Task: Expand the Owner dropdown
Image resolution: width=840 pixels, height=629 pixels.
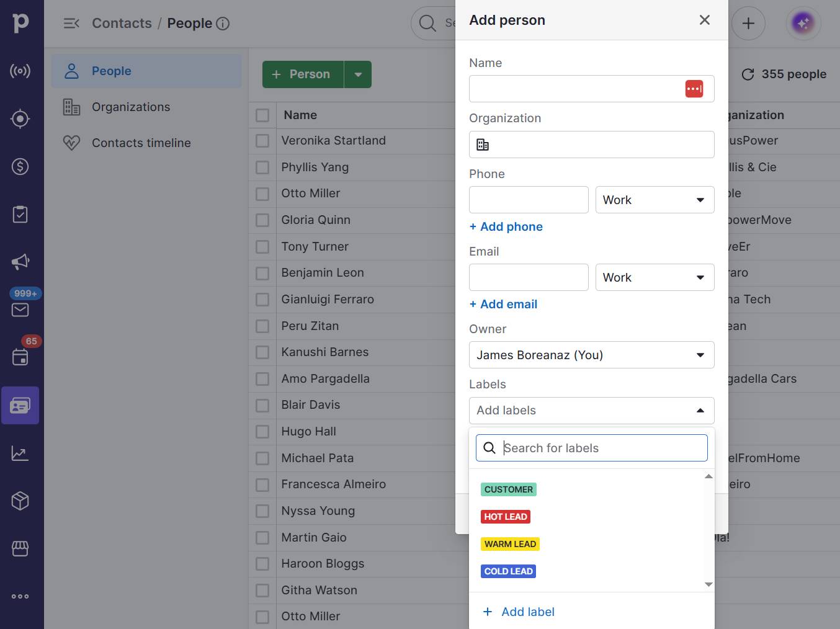Action: [591, 355]
